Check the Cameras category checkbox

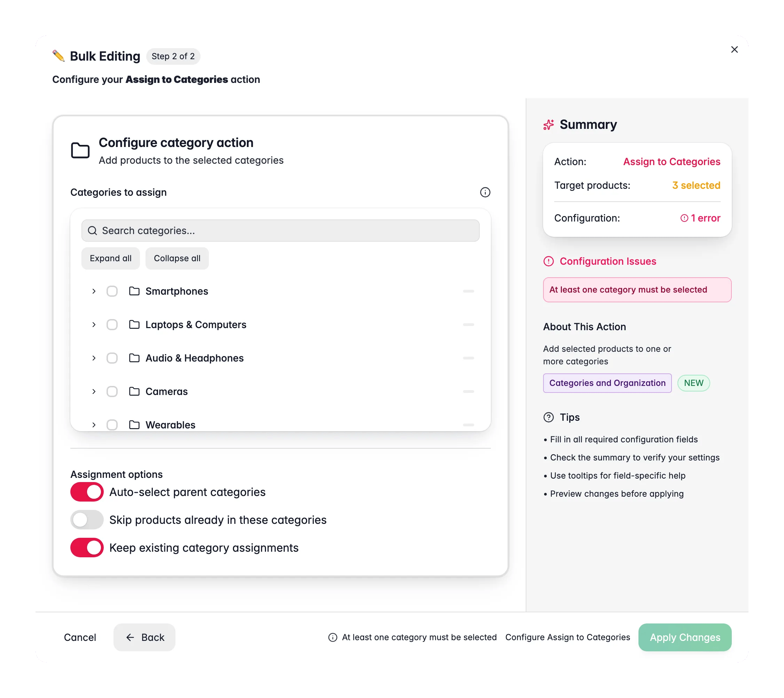(x=112, y=391)
